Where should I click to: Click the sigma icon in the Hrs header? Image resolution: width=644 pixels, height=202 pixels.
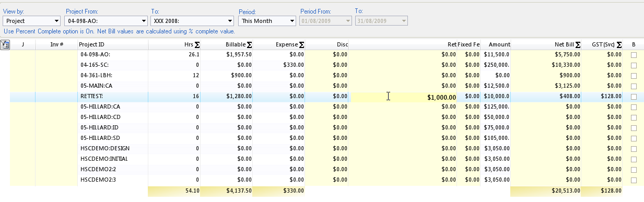(x=197, y=45)
